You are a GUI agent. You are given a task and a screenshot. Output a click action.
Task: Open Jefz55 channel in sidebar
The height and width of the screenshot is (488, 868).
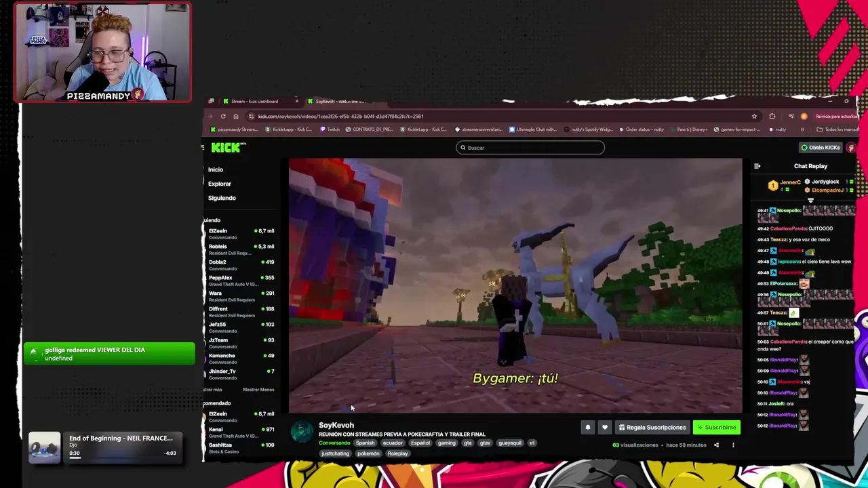coord(241,327)
